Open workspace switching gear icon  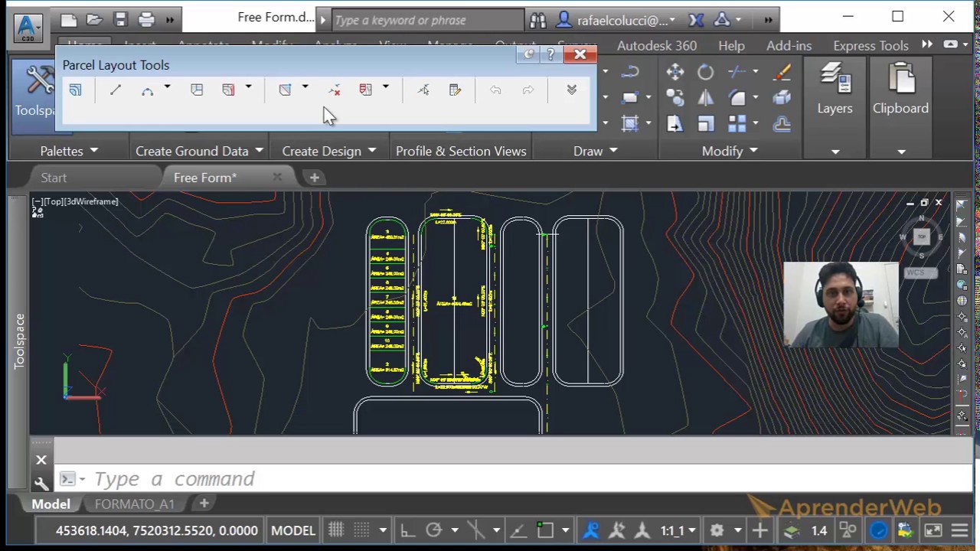point(717,530)
